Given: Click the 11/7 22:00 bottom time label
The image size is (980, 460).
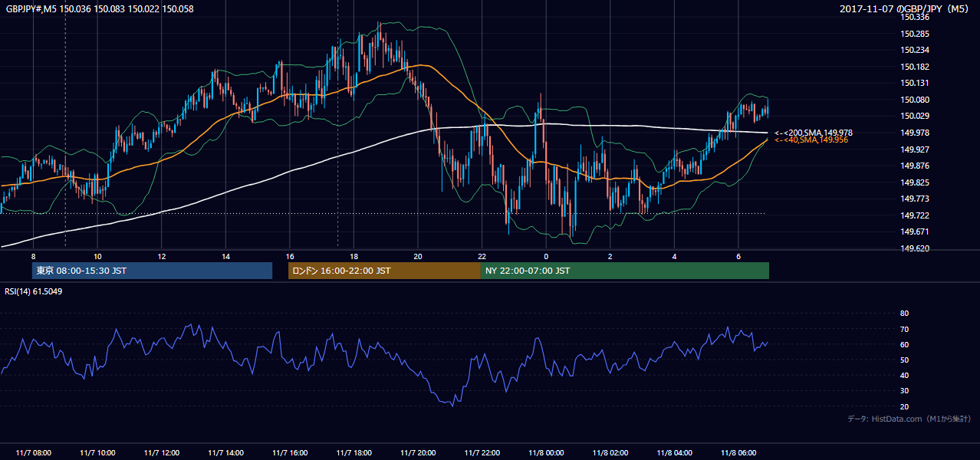Looking at the screenshot, I should pos(482,453).
